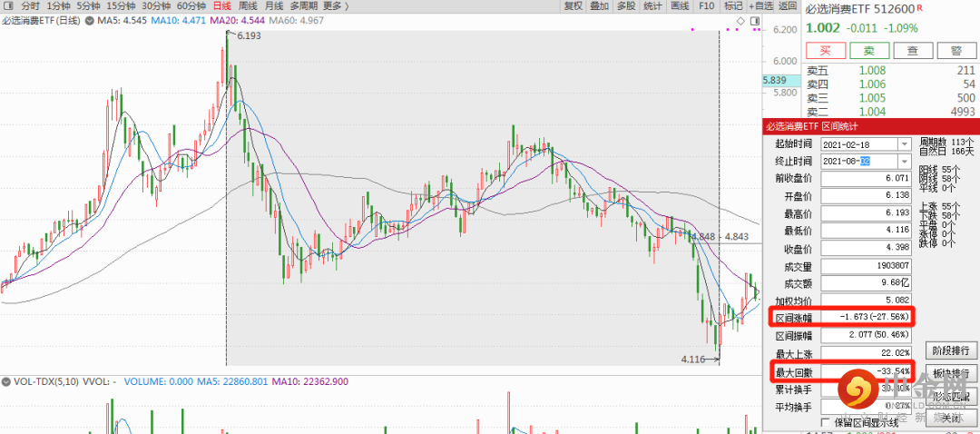This screenshot has width=980, height=434.
Task: Click the 最高价 value 6.193
Action: (866, 214)
